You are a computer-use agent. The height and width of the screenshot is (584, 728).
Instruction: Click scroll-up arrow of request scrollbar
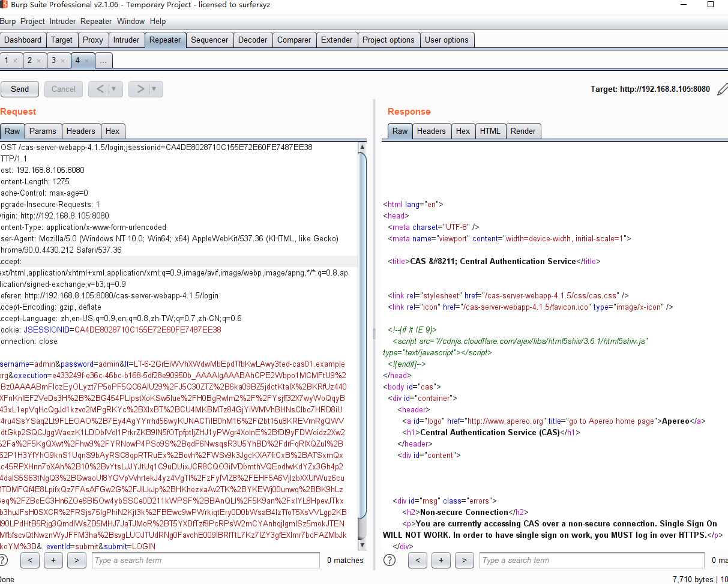tap(362, 146)
